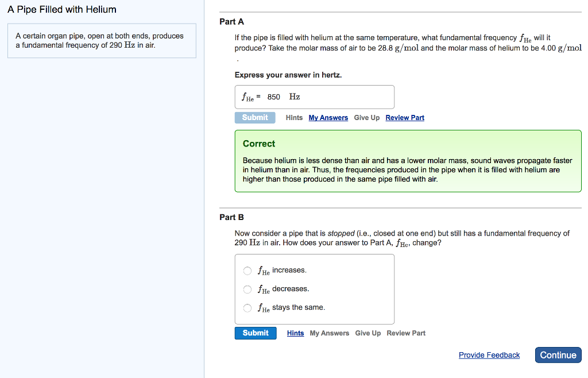Click Part B Submit button
Viewport: 588px width, 378px height.
click(256, 333)
